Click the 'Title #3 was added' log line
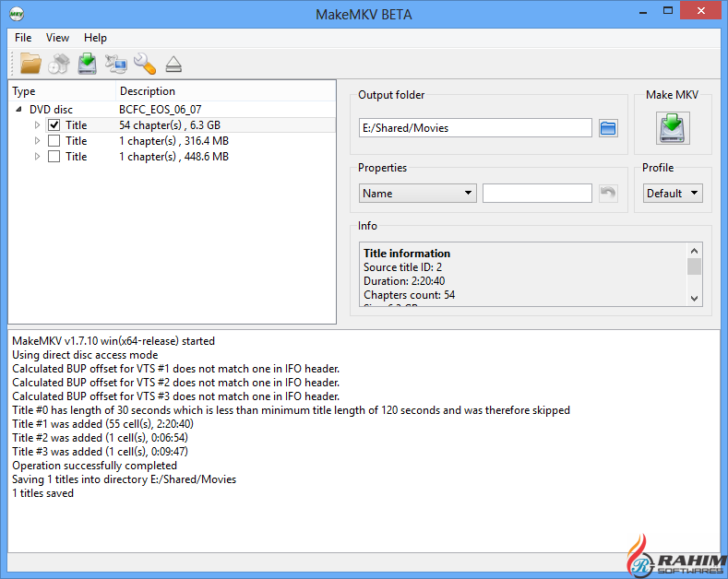The image size is (728, 579). [100, 452]
